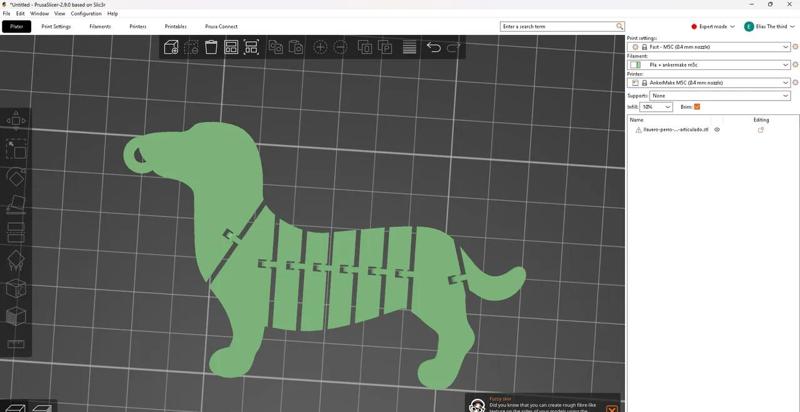Image resolution: width=800 pixels, height=412 pixels.
Task: Switch to sliced preview view icon
Action: coord(42,407)
